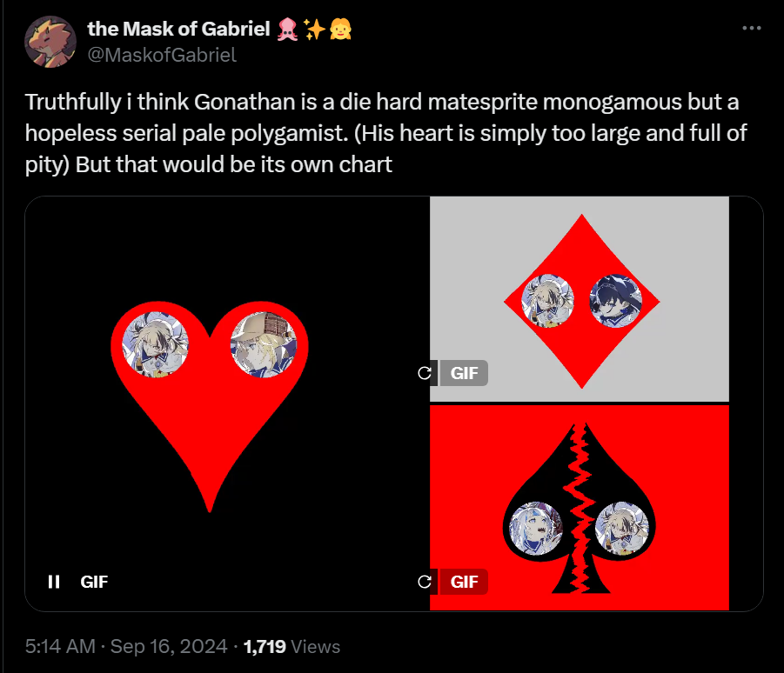Click the sparkles emoji in the display name
This screenshot has width=784, height=673.
(314, 29)
